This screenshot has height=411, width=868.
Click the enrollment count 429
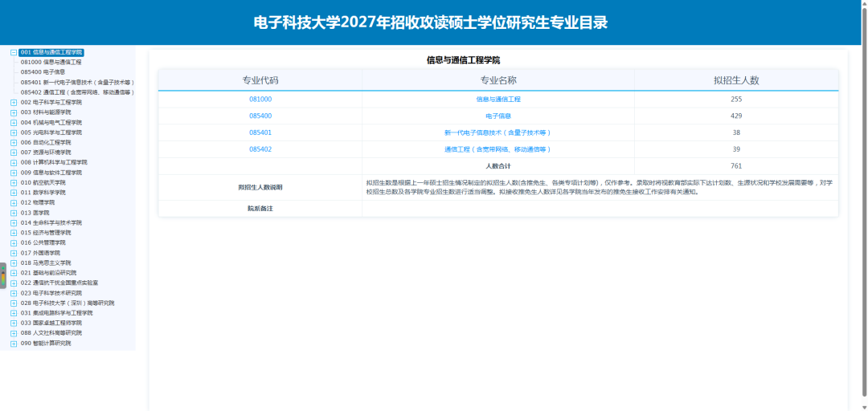coord(736,116)
